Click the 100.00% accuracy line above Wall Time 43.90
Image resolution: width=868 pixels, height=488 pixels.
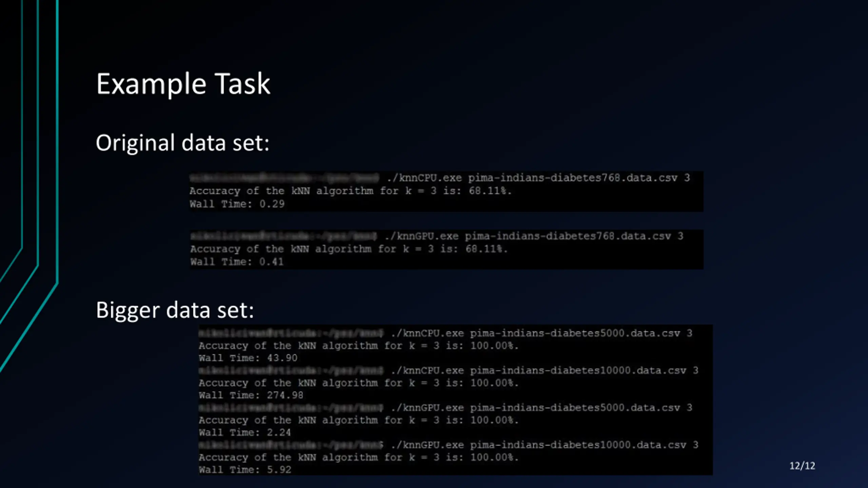click(359, 346)
